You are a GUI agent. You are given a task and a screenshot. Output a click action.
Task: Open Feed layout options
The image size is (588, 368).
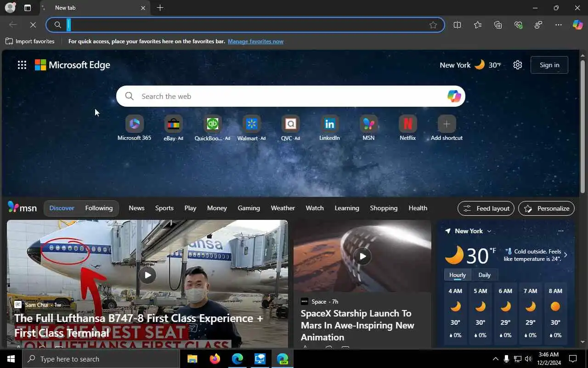(x=486, y=208)
